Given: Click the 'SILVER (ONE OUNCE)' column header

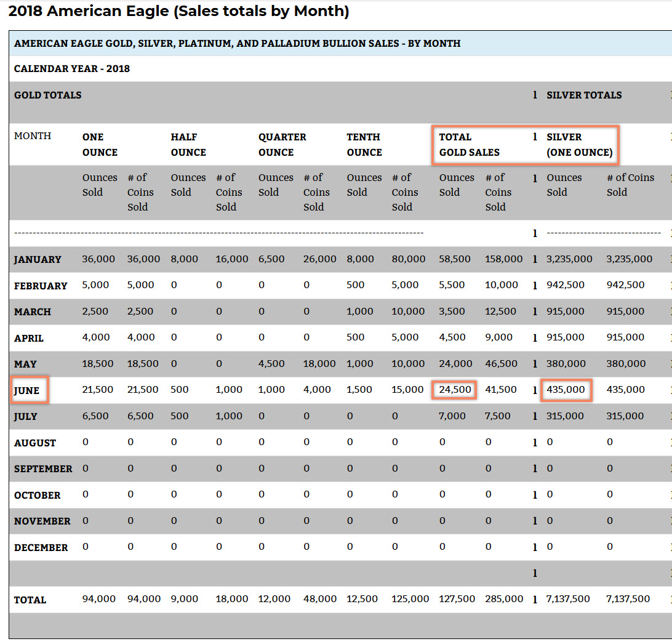Looking at the screenshot, I should click(x=580, y=145).
